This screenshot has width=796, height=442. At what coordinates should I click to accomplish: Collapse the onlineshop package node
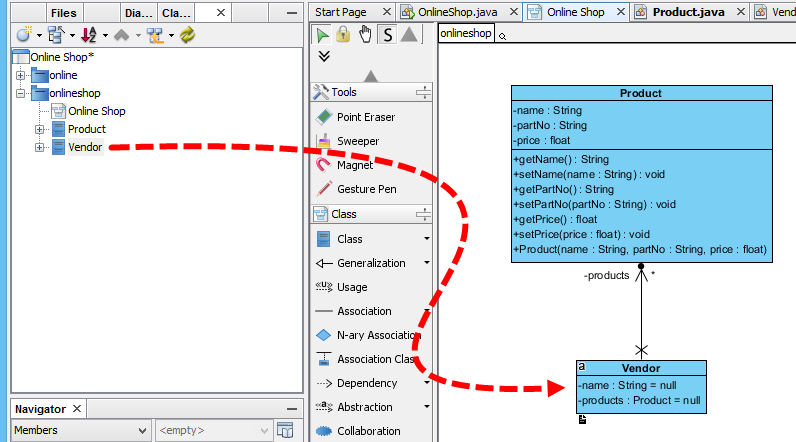(x=20, y=93)
